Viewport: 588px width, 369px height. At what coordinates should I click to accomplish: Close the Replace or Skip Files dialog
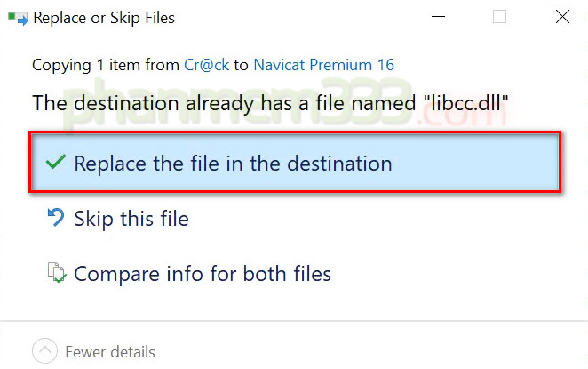point(562,17)
